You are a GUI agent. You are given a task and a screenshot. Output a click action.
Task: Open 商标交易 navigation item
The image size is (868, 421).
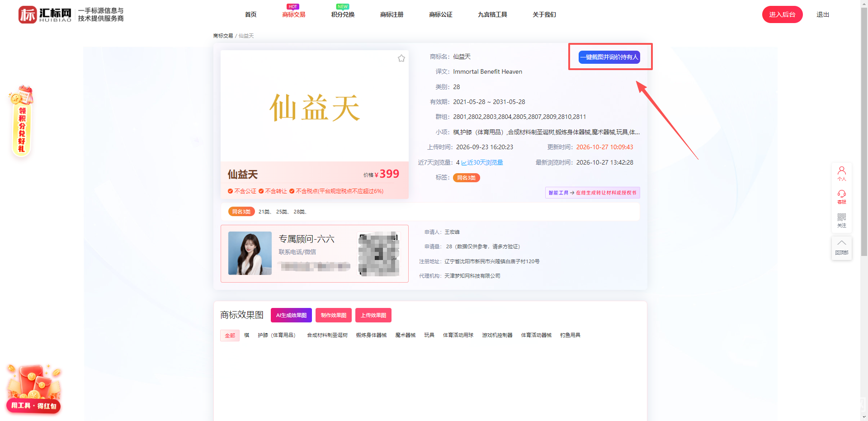pos(293,14)
